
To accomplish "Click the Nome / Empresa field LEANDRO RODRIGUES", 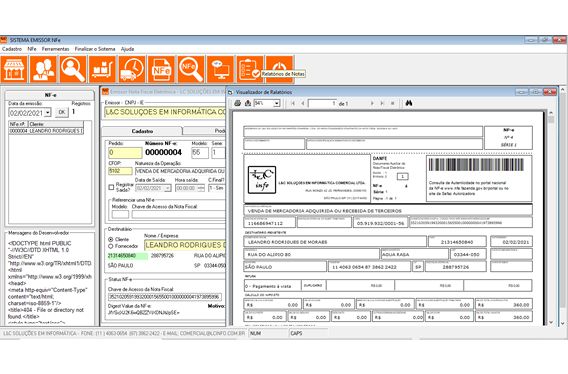I will point(185,245).
